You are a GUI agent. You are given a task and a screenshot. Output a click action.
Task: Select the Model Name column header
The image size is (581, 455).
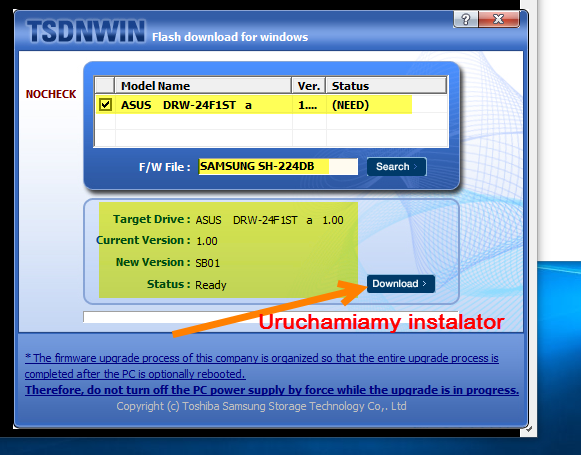(203, 86)
